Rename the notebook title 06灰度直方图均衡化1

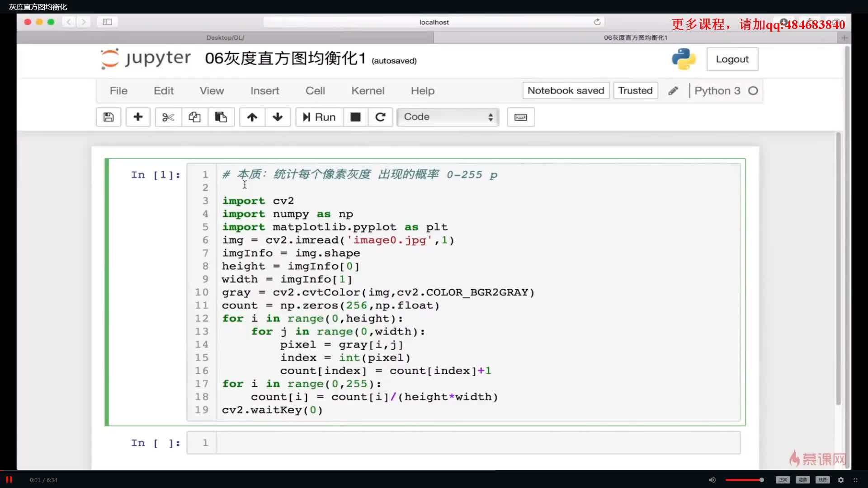[x=285, y=58]
